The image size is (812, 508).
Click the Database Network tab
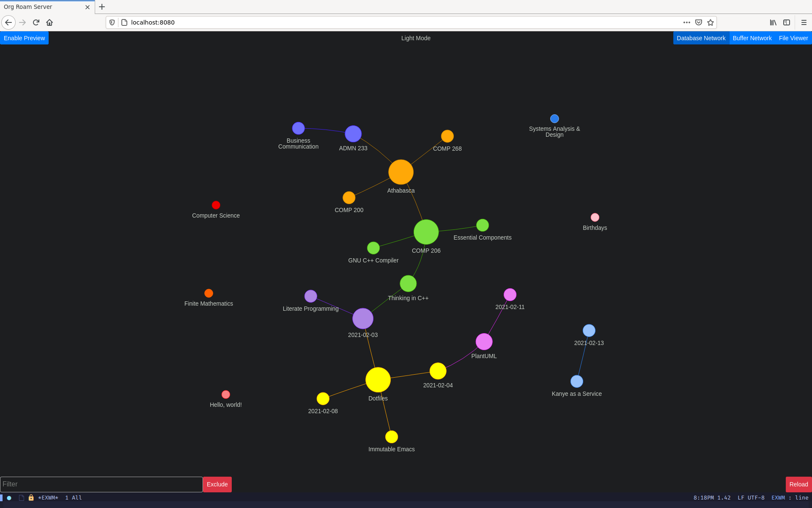[x=701, y=38]
